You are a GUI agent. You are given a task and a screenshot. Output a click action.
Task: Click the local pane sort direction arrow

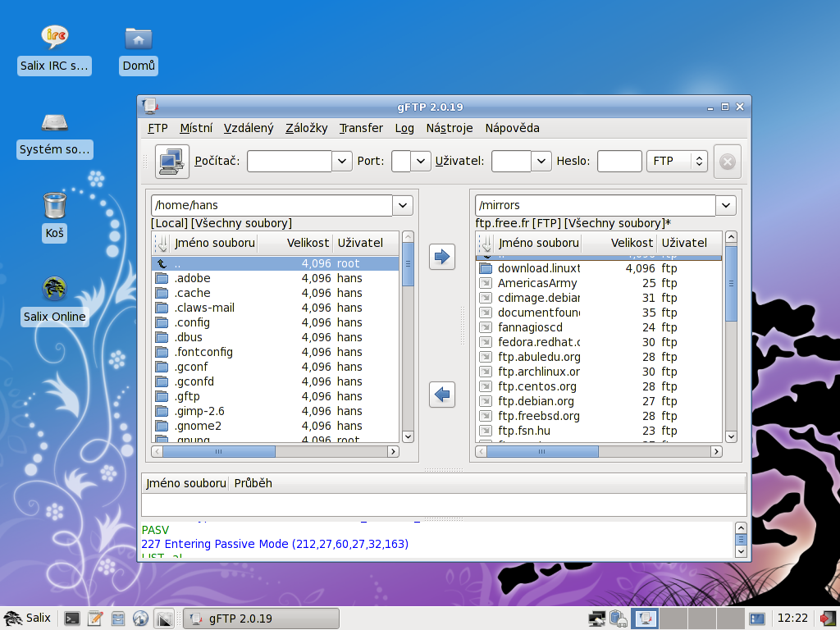[162, 243]
